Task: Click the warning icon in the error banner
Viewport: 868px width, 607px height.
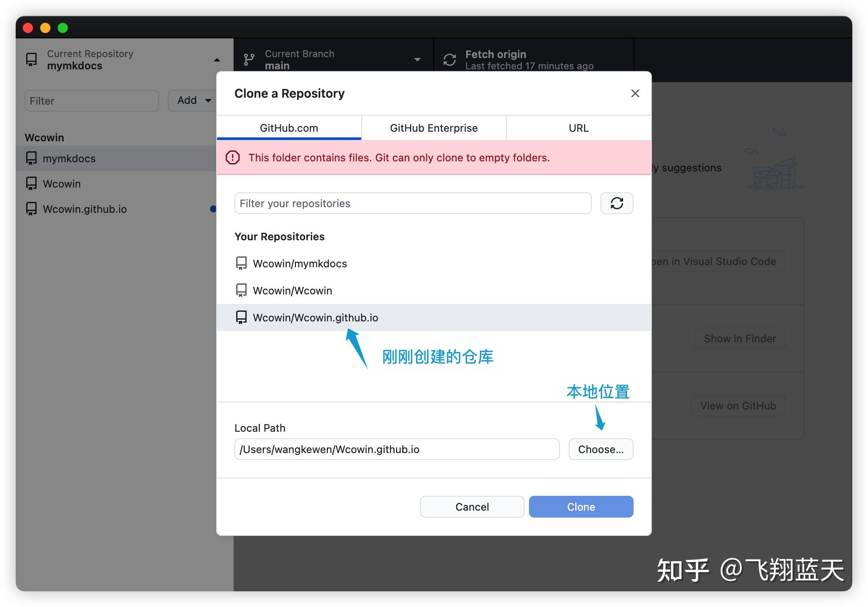Action: point(233,158)
